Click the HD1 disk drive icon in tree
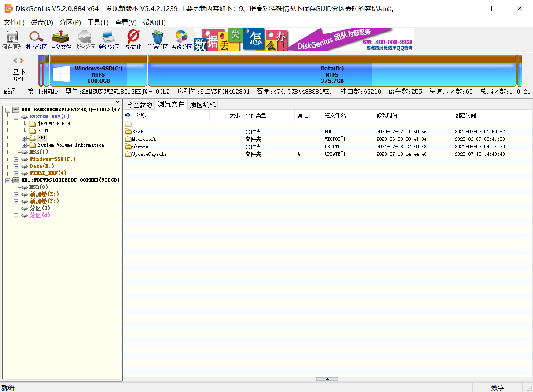The height and width of the screenshot is (392, 533). [16, 180]
